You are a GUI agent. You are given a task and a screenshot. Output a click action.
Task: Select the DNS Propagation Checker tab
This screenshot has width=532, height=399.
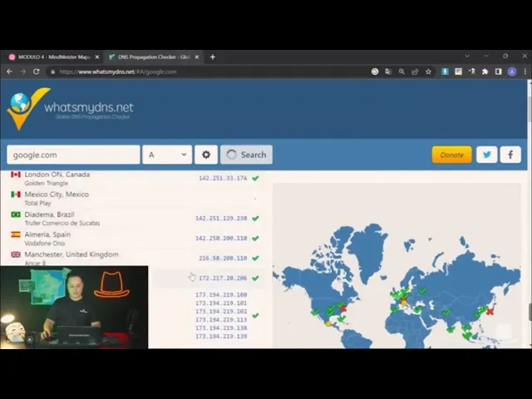(x=153, y=57)
